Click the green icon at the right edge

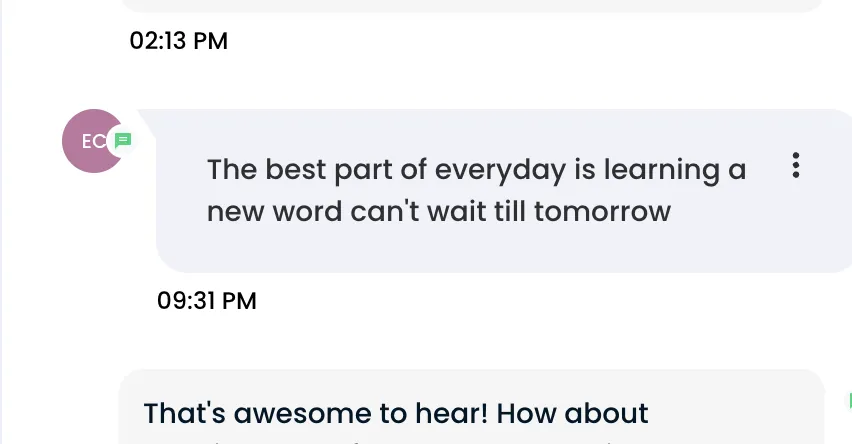tap(850, 401)
